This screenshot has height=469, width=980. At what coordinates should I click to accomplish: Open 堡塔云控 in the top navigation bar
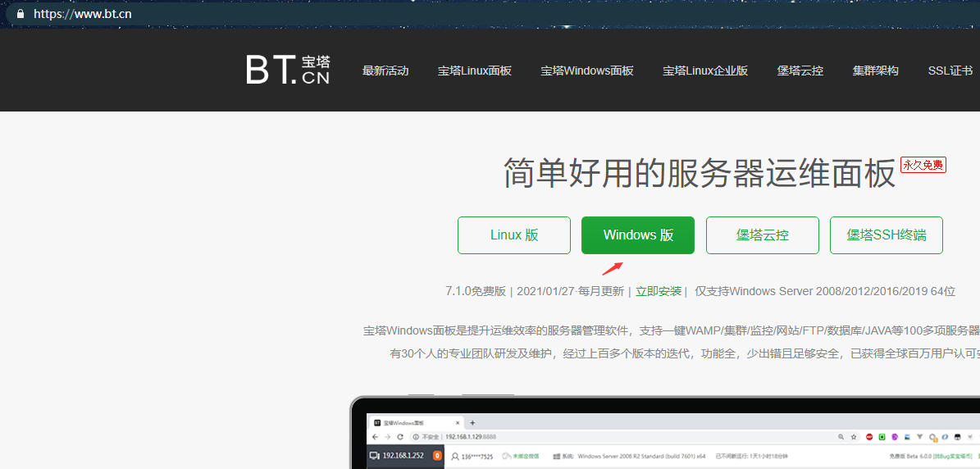800,71
